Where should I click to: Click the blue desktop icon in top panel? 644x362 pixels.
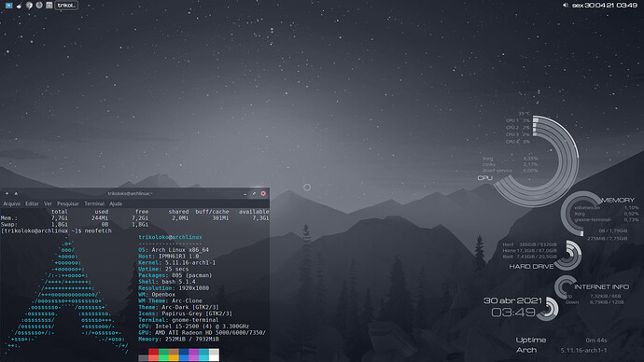pyautogui.click(x=8, y=6)
